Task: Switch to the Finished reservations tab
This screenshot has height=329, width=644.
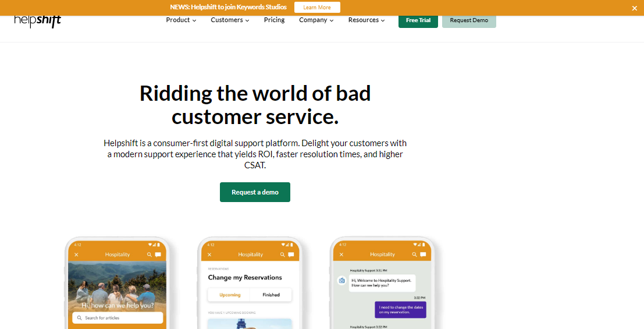Action: (x=271, y=295)
